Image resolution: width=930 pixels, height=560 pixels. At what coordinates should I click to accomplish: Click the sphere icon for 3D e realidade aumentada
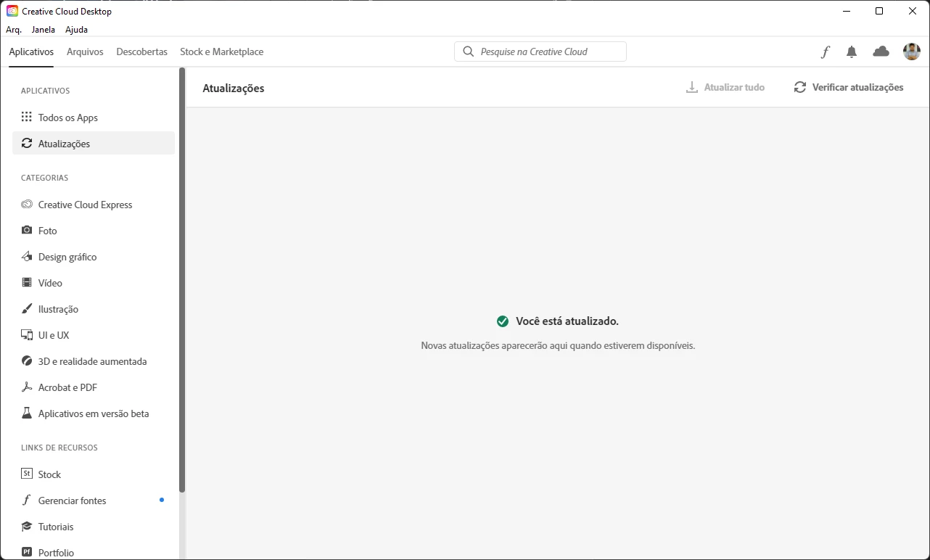27,361
